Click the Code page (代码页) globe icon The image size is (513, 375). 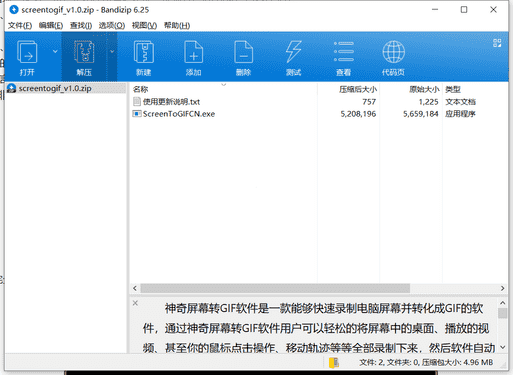394,52
